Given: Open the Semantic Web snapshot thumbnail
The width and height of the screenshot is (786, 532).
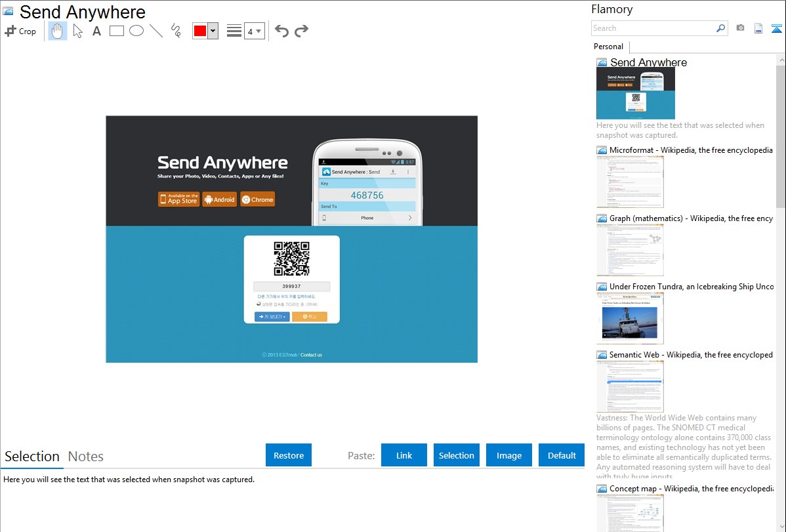Looking at the screenshot, I should tap(630, 386).
